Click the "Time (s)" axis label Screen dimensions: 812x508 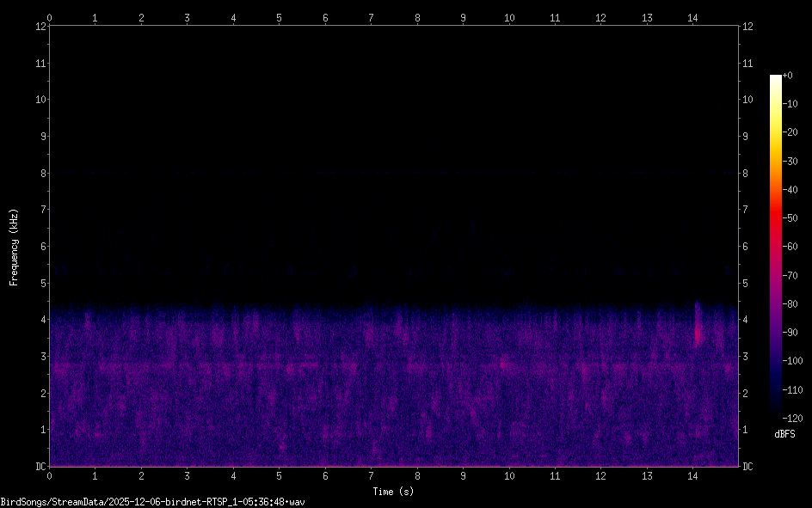click(394, 492)
